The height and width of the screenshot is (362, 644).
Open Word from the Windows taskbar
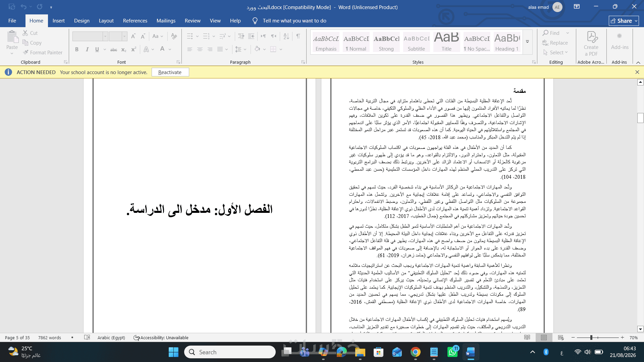(470, 352)
